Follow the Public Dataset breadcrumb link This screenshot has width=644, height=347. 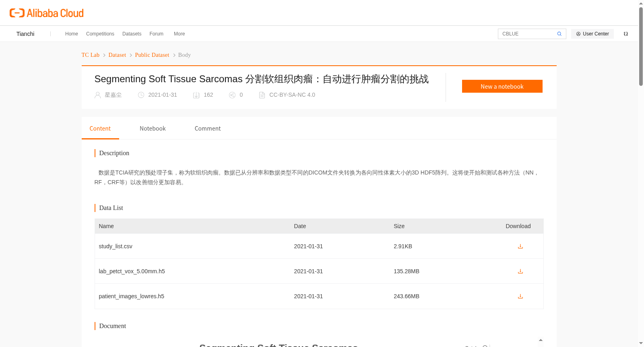pyautogui.click(x=152, y=55)
